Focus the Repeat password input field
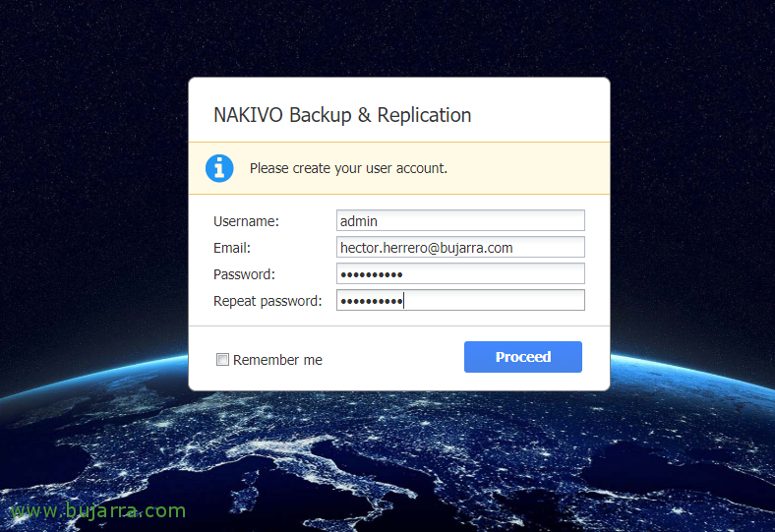The image size is (775, 532). (492, 301)
